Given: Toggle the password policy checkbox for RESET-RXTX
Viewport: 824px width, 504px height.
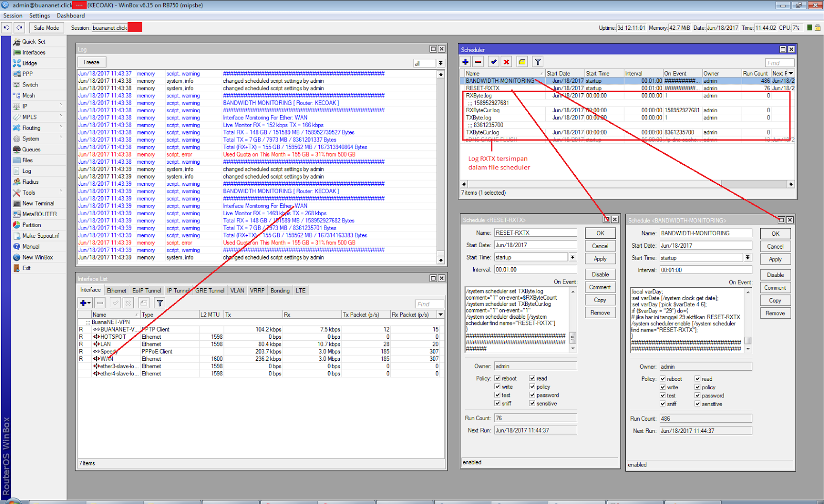Looking at the screenshot, I should (x=531, y=395).
